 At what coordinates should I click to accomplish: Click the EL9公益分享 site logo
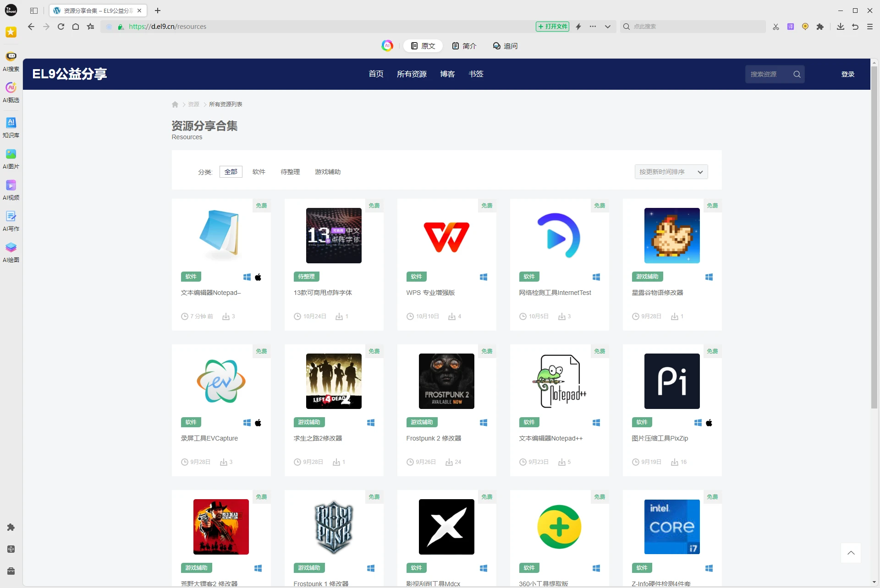[x=70, y=74]
